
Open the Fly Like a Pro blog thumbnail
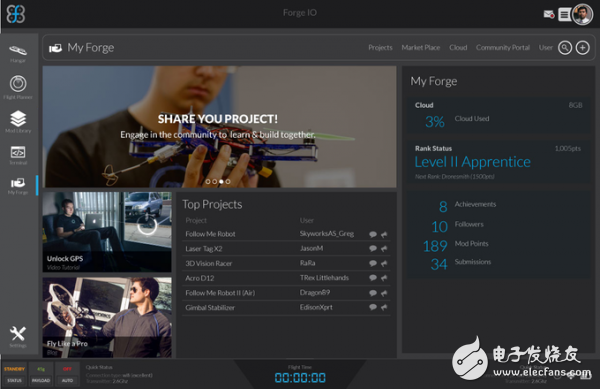(x=107, y=317)
